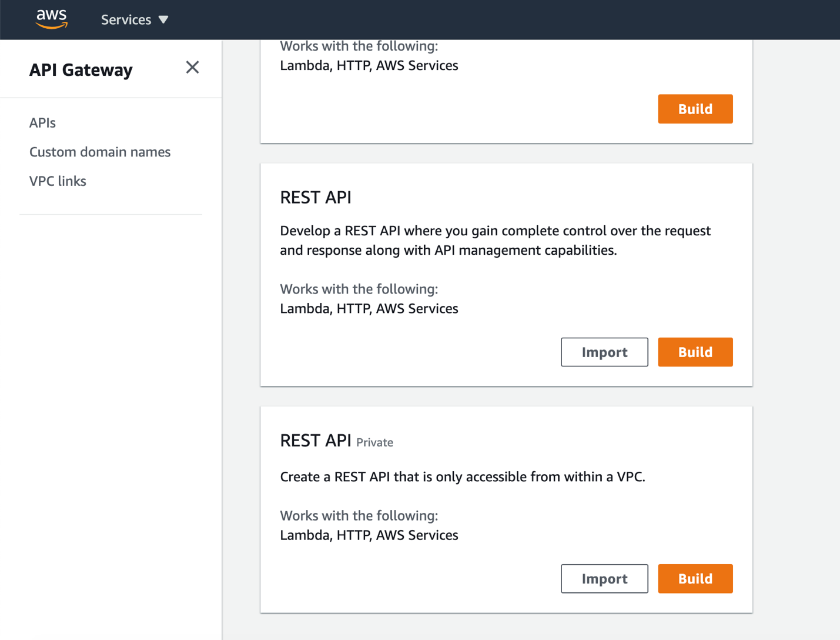Go to APIs in the sidebar

[42, 123]
